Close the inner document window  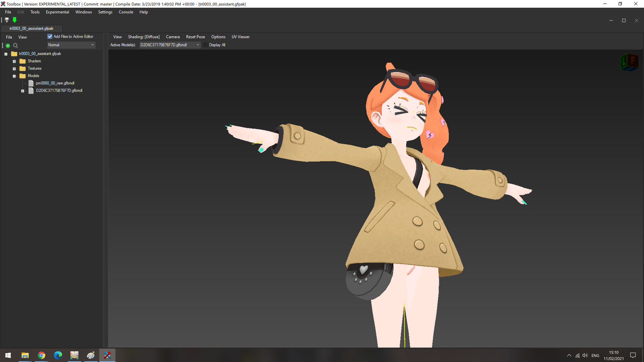click(x=637, y=20)
